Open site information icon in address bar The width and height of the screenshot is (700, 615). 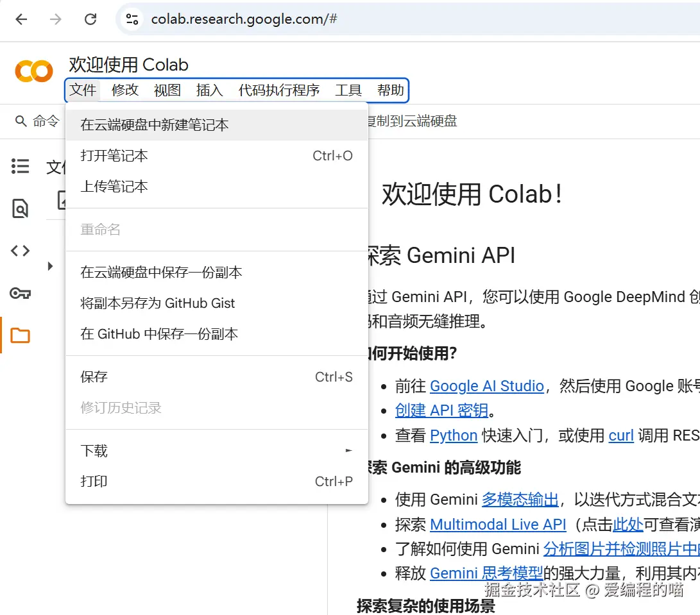coord(132,19)
